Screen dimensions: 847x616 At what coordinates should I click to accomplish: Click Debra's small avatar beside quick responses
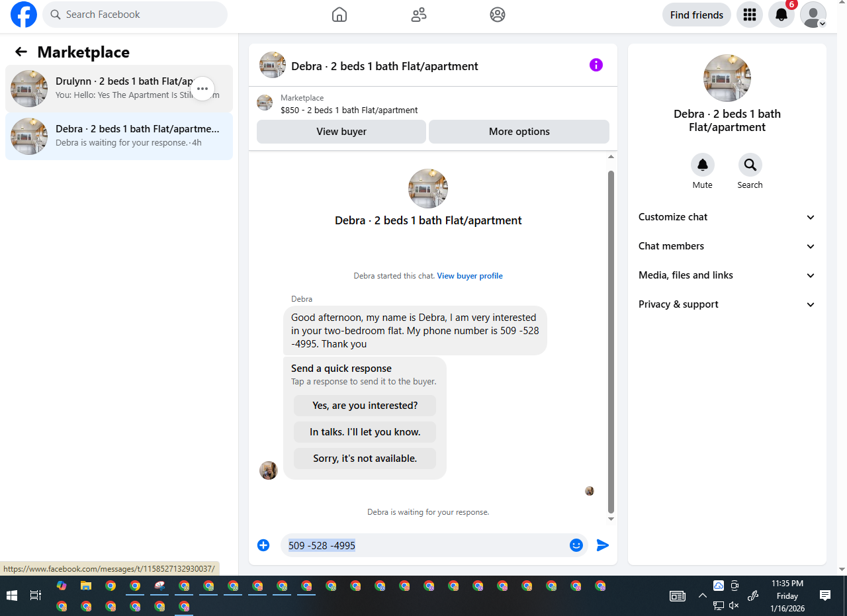269,470
